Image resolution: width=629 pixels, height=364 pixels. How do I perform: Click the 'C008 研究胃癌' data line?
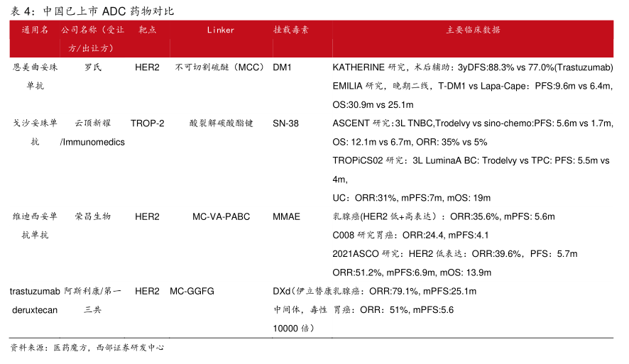[x=410, y=235]
